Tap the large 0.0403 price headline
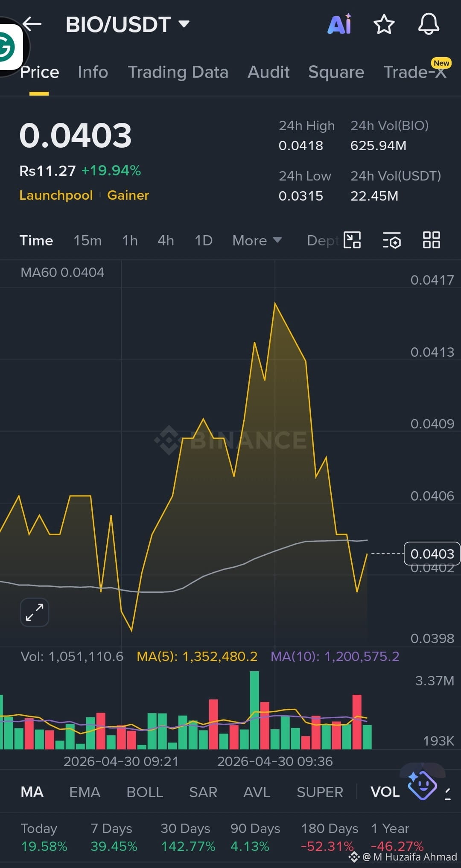This screenshot has height=868, width=461. coord(76,135)
